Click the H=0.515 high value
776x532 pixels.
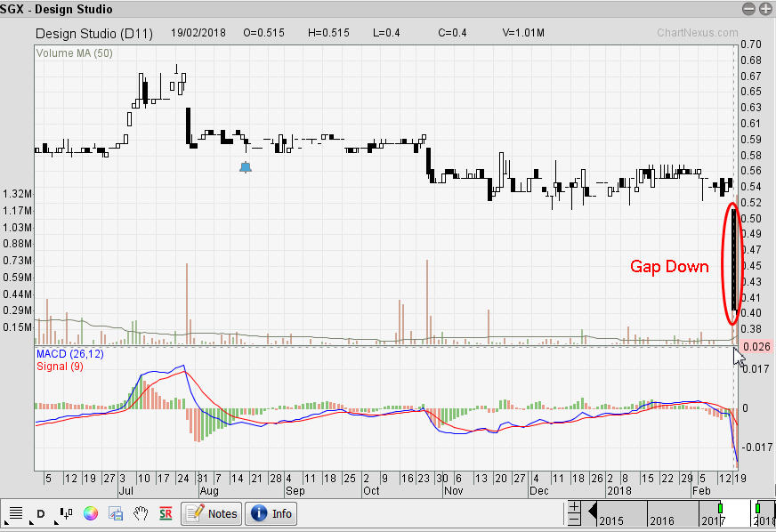click(328, 33)
